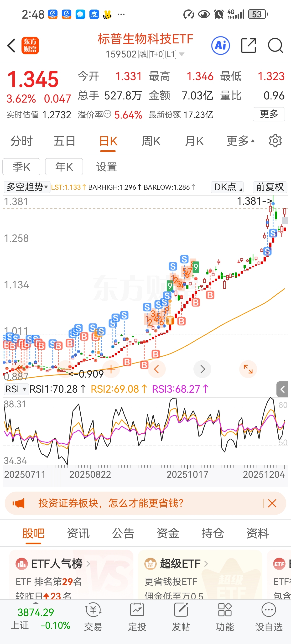Open the Ai assistant icon
The image size is (291, 644).
pos(220,46)
